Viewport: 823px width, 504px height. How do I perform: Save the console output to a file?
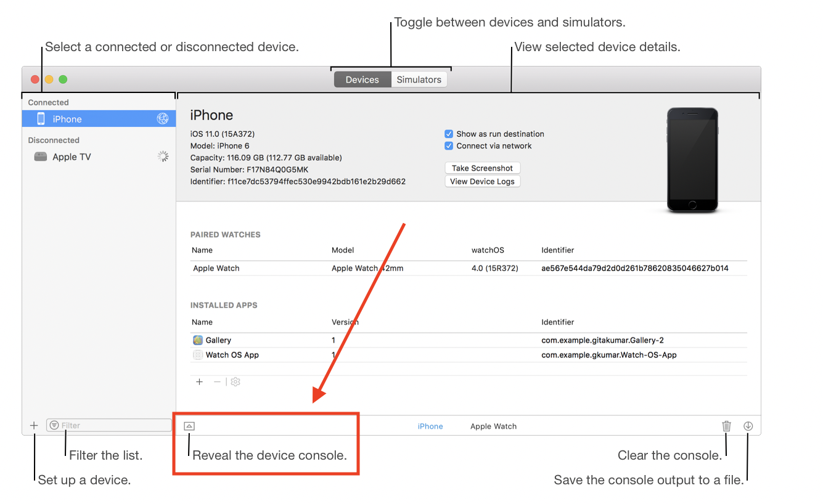748,425
